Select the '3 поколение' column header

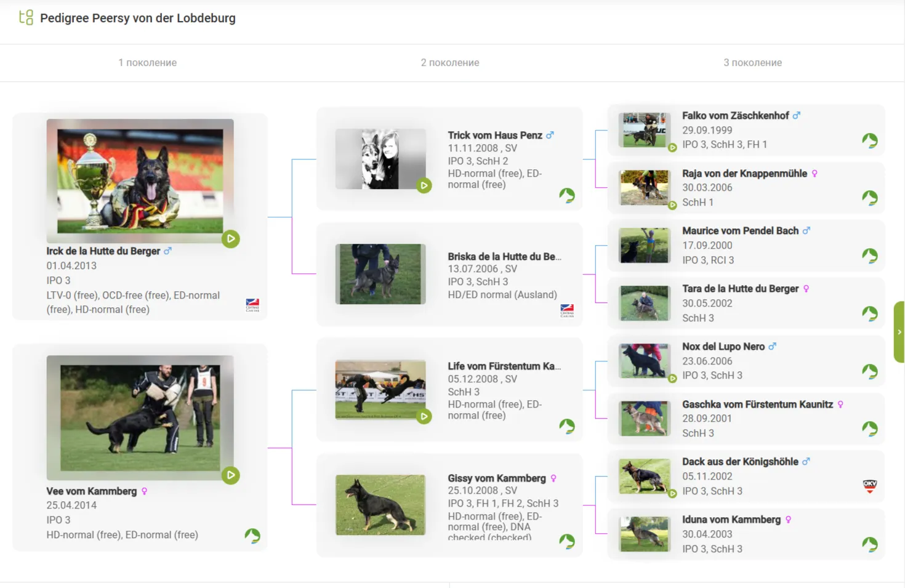tap(752, 63)
